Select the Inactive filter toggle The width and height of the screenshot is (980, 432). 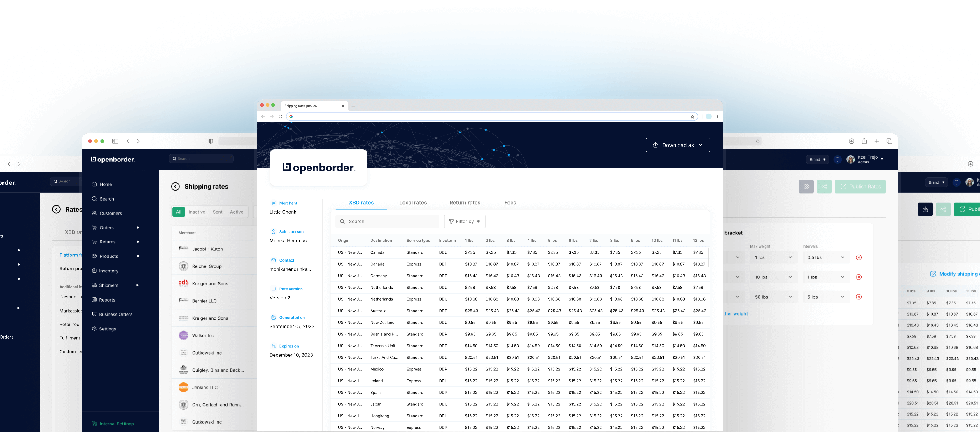(197, 212)
